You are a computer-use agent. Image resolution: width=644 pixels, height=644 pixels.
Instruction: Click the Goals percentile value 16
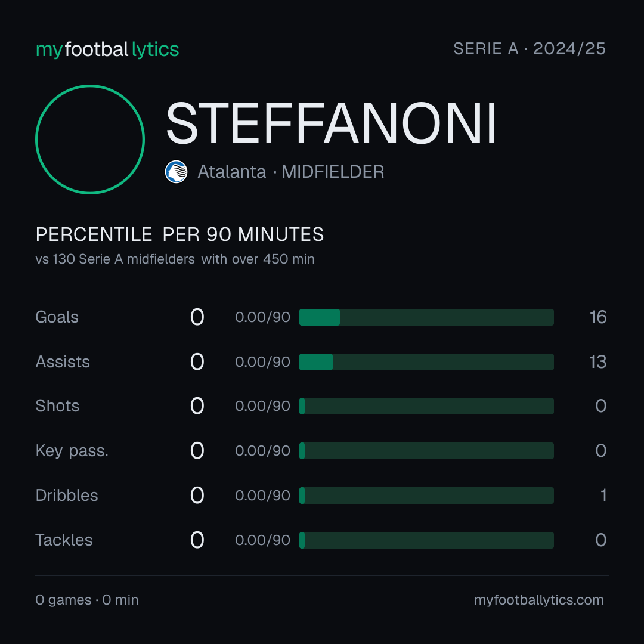click(598, 317)
